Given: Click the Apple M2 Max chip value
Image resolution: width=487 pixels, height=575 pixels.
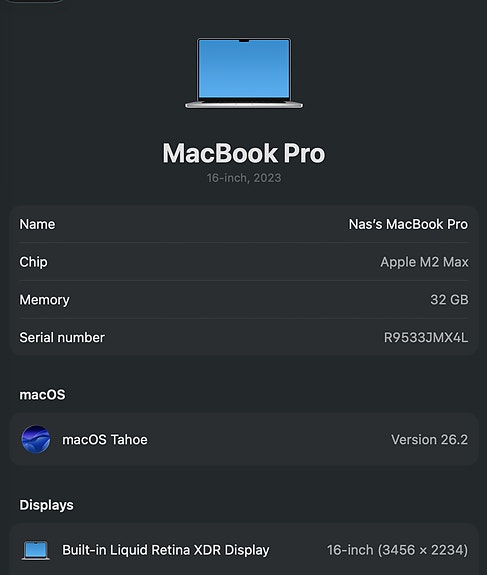Looking at the screenshot, I should [x=424, y=262].
